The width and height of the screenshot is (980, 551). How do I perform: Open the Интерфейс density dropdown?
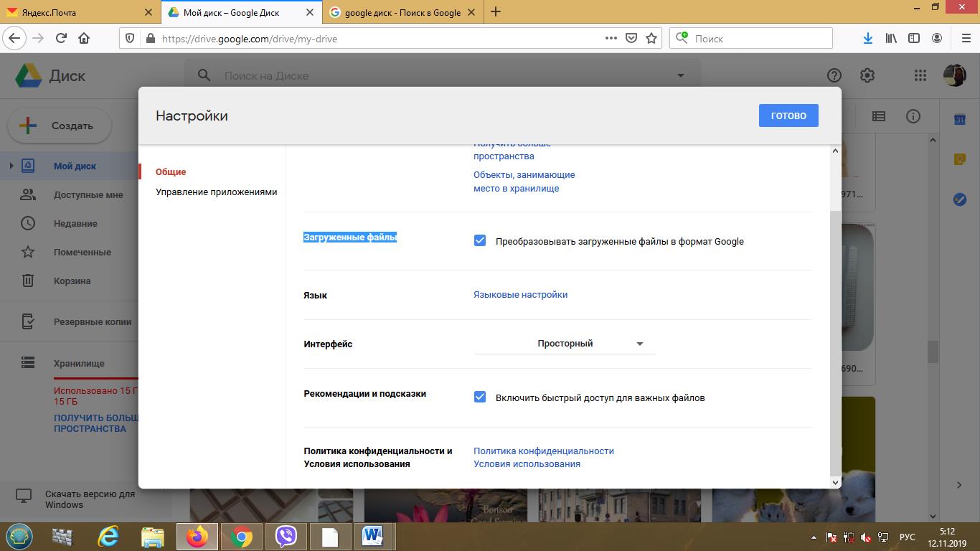click(x=565, y=344)
